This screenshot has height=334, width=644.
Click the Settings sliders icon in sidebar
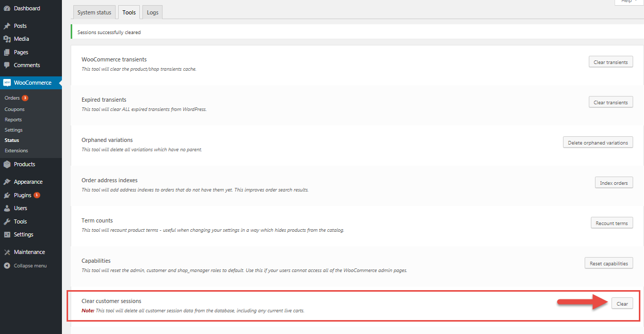tap(7, 234)
